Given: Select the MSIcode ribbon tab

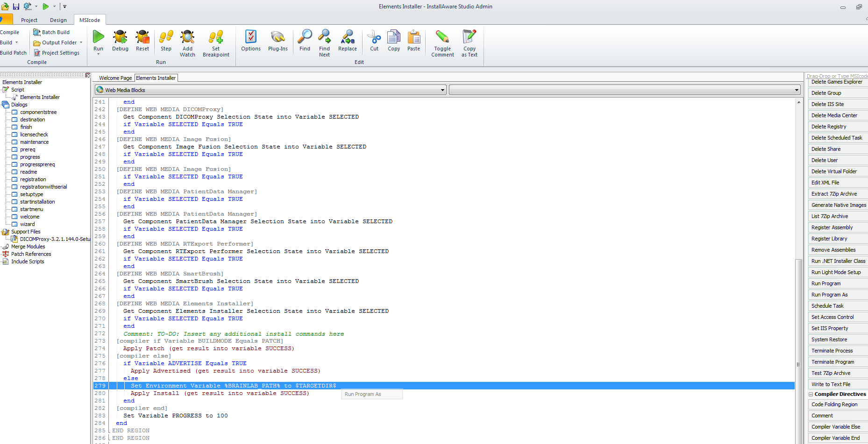Looking at the screenshot, I should pos(90,20).
